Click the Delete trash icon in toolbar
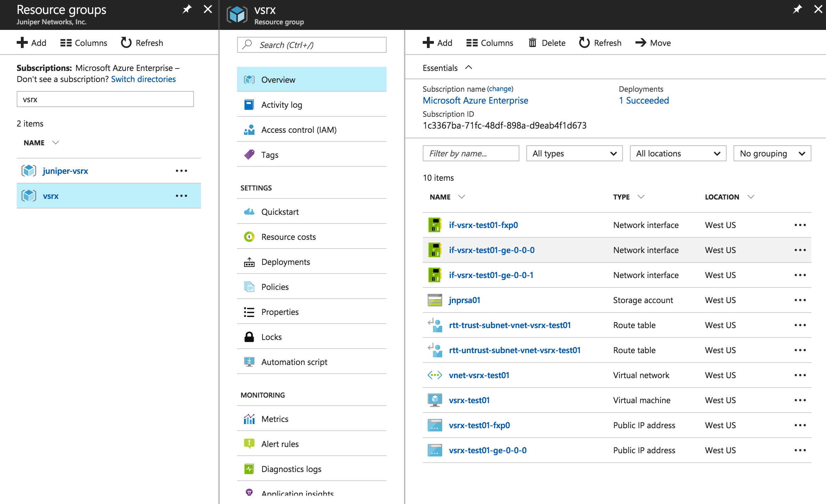The height and width of the screenshot is (504, 826). pos(532,43)
